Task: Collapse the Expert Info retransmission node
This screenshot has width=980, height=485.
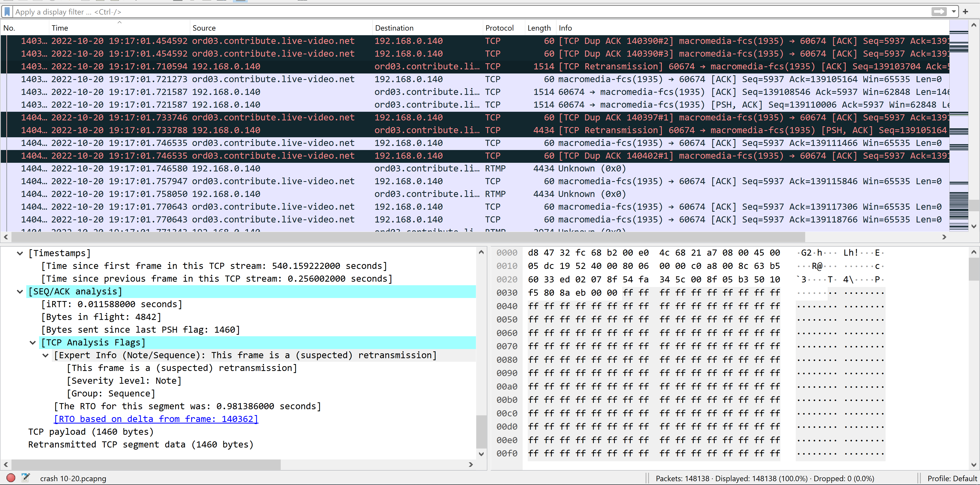Action: [46, 355]
